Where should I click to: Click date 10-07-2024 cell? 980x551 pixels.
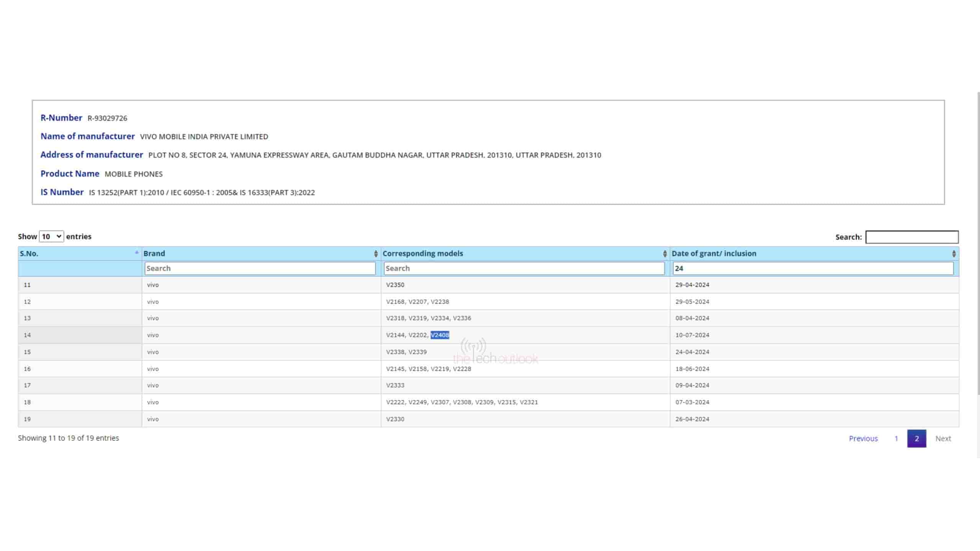pos(692,335)
